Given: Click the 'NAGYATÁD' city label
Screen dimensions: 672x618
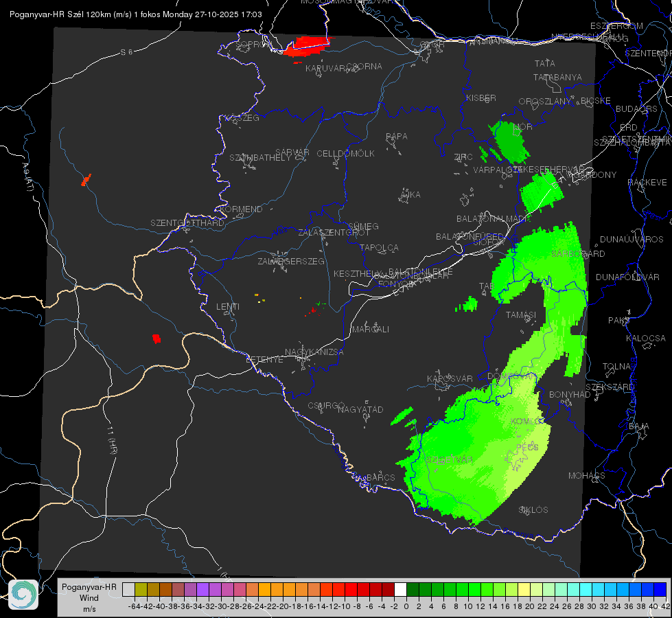Looking at the screenshot, I should (x=360, y=409).
